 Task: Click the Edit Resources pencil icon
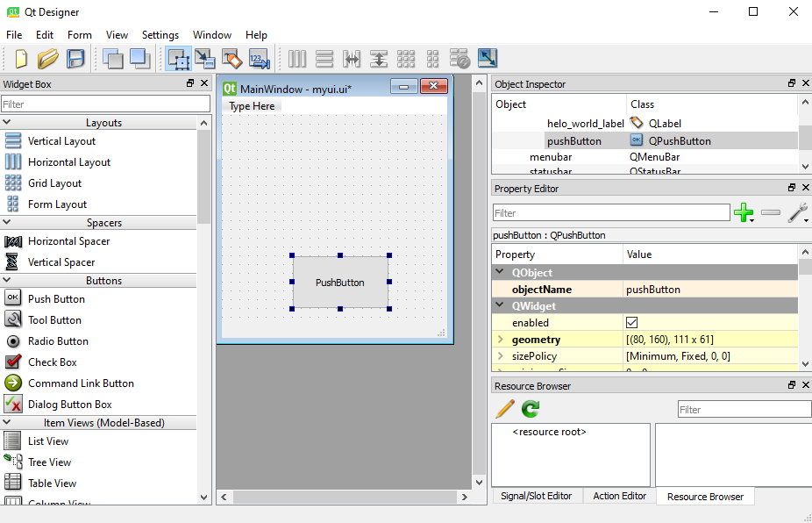click(505, 408)
